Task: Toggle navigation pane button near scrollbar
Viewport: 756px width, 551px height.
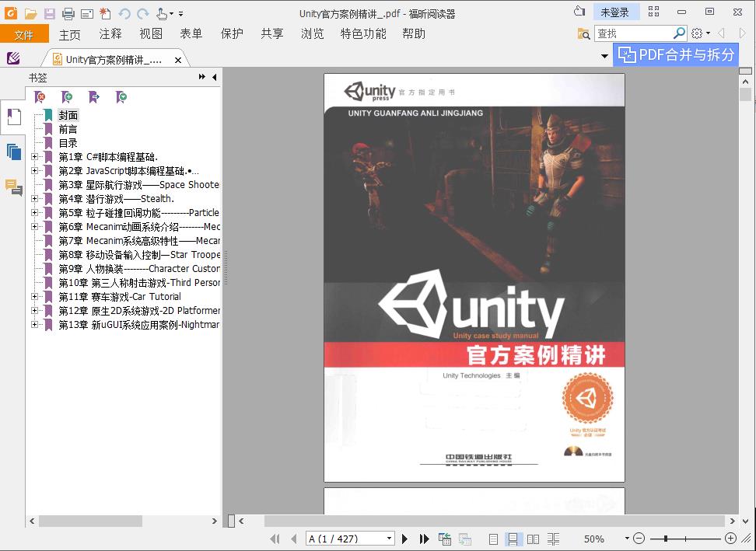Action: (231, 521)
